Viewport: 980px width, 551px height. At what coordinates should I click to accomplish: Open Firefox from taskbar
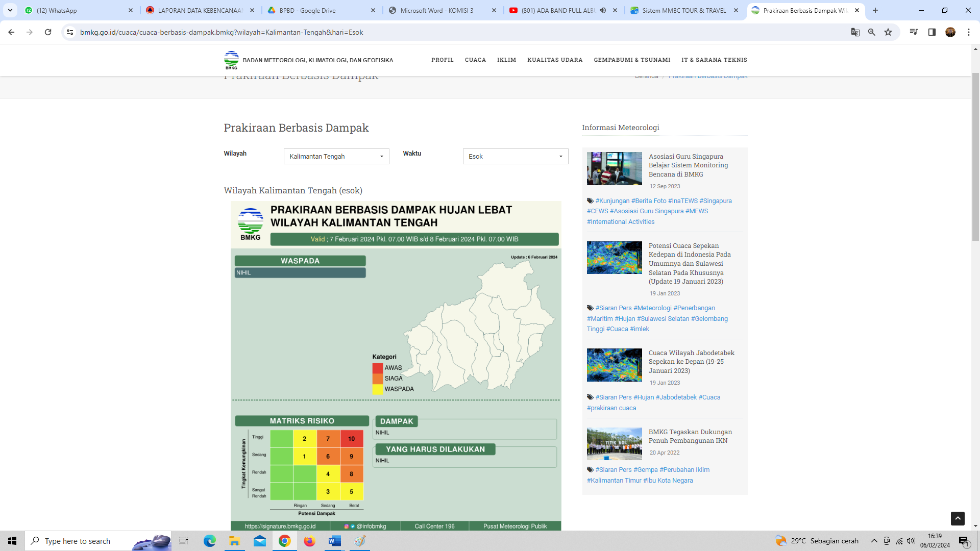click(x=309, y=541)
